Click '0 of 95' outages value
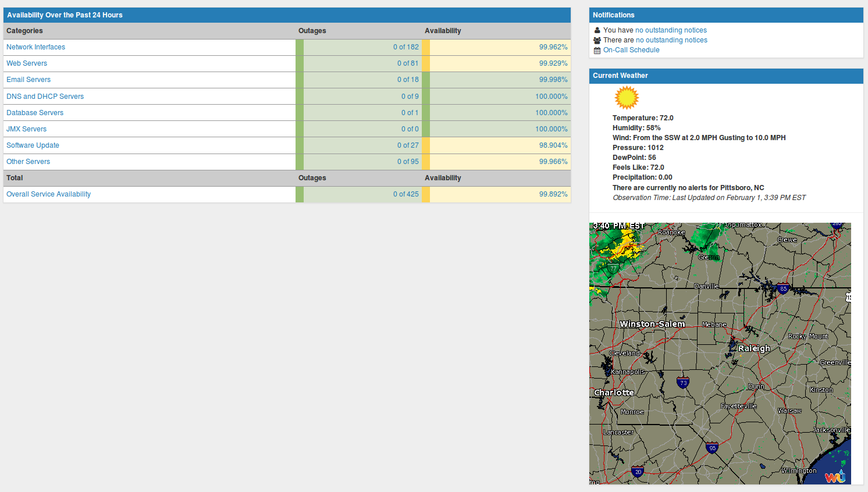 [408, 162]
